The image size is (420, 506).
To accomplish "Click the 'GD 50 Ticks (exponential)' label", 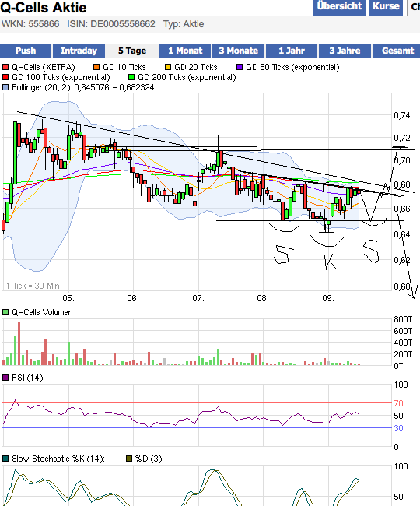I will 292,67.
